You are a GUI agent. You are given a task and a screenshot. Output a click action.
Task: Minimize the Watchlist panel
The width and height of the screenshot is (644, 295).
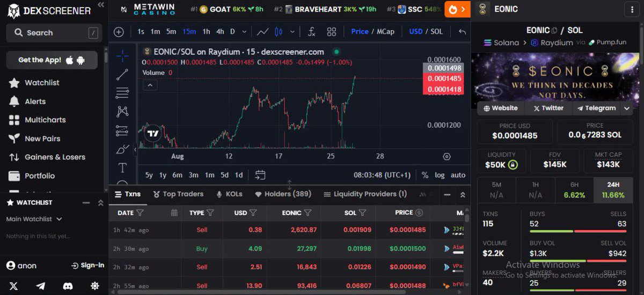86,203
